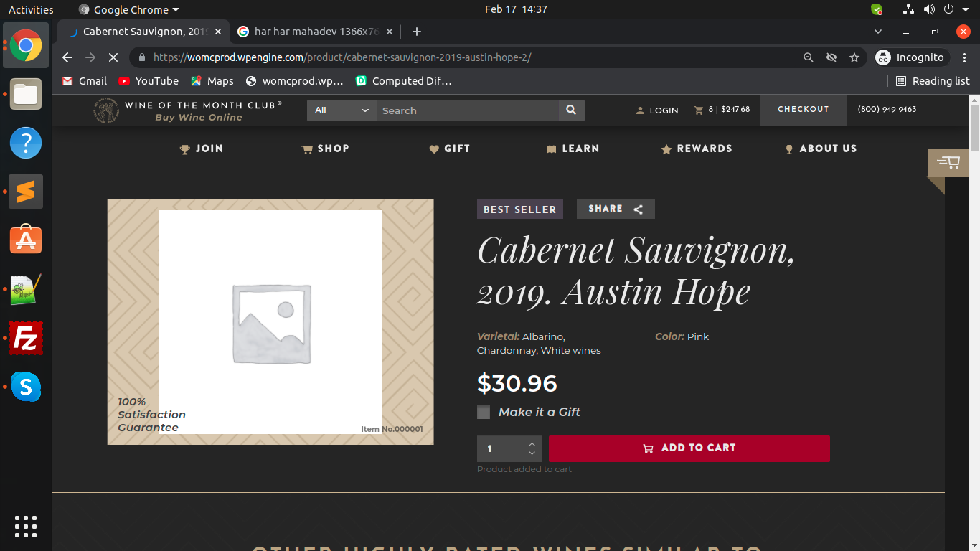
Task: Go to CHECKOUT
Action: click(x=803, y=110)
